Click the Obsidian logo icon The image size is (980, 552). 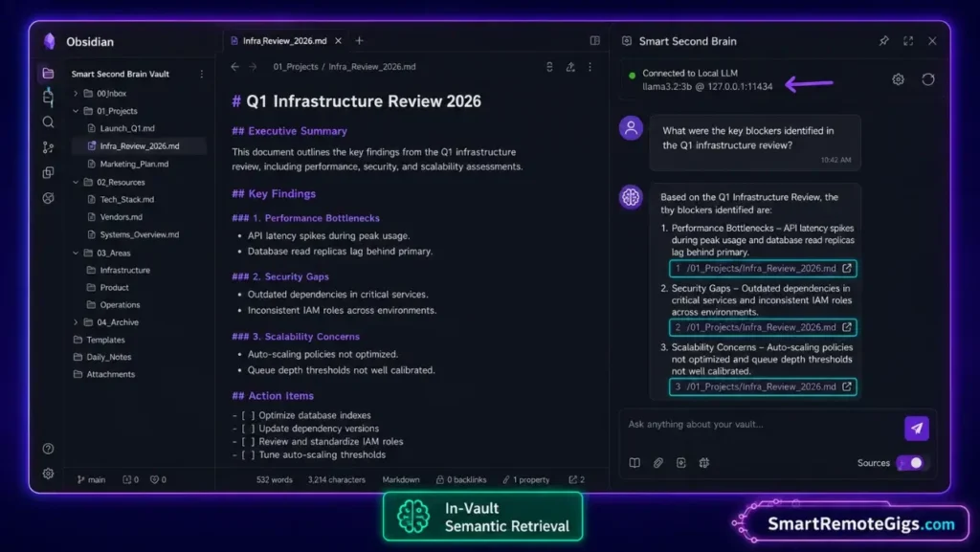[50, 41]
